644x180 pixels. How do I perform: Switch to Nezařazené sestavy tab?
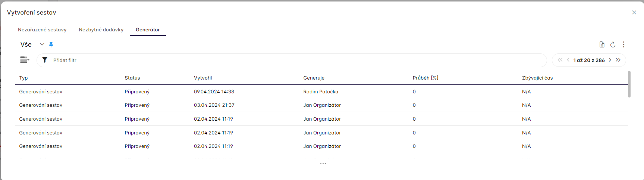(42, 30)
